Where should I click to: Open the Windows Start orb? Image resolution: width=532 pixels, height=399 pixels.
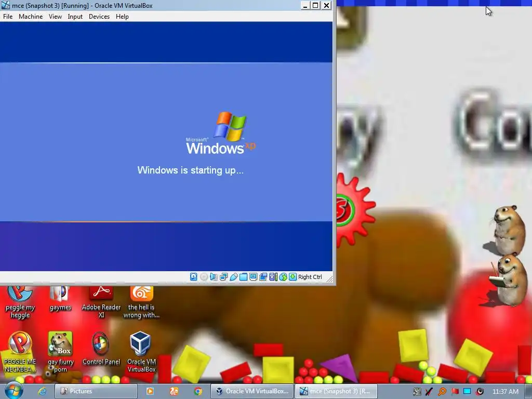click(14, 391)
